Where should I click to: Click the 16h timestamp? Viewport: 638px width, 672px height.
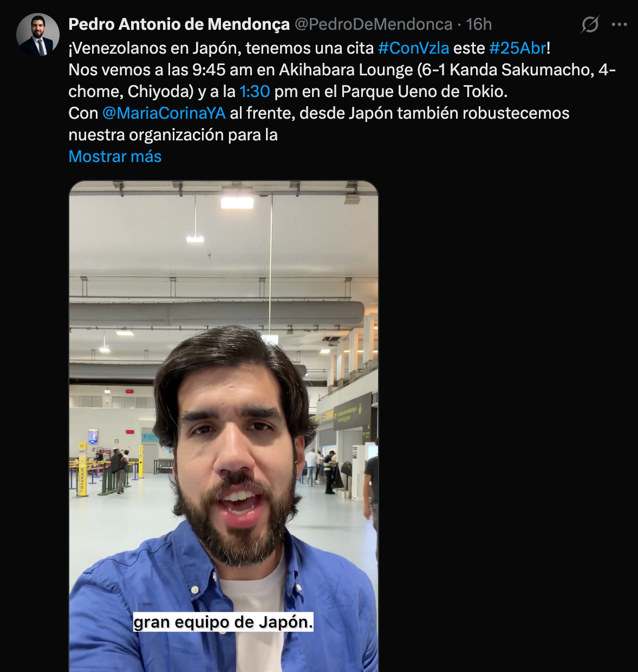(x=479, y=24)
